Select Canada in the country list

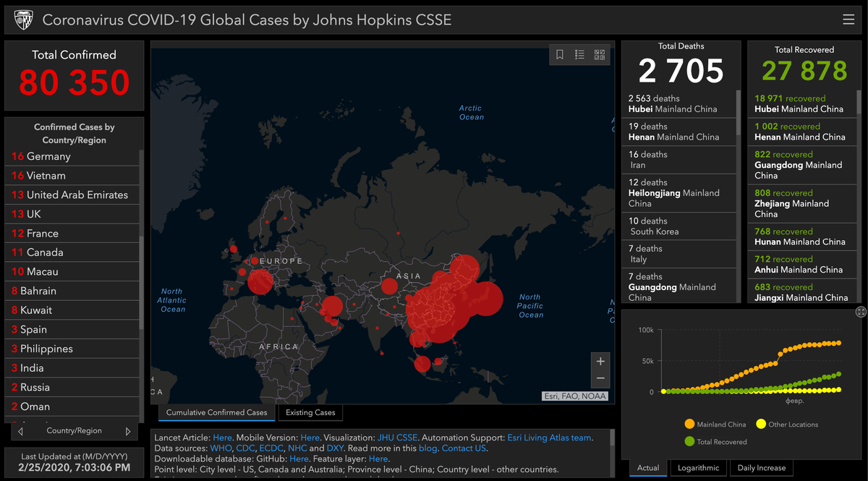[x=72, y=252]
